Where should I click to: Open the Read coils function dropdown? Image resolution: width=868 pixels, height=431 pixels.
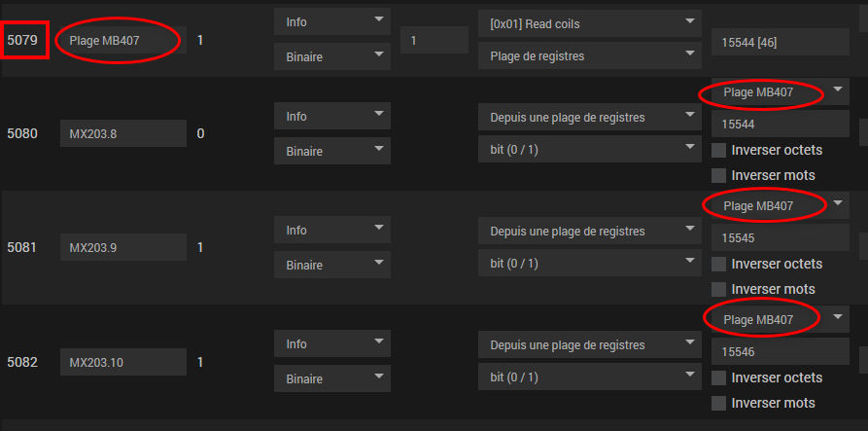coord(589,21)
